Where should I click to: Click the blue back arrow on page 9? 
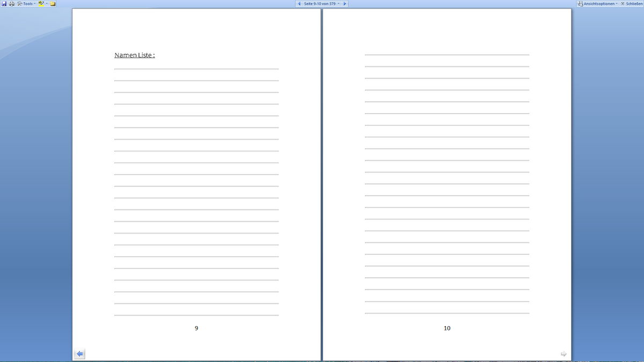click(x=79, y=353)
